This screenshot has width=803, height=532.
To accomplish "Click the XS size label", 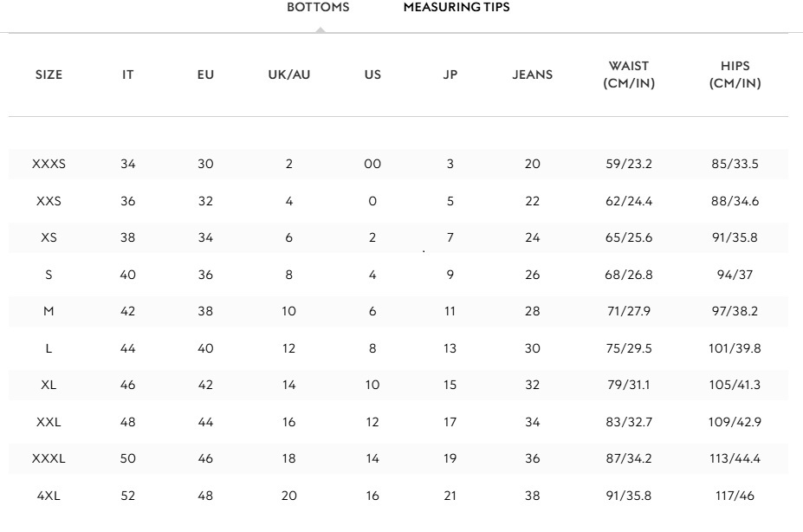I will click(49, 238).
